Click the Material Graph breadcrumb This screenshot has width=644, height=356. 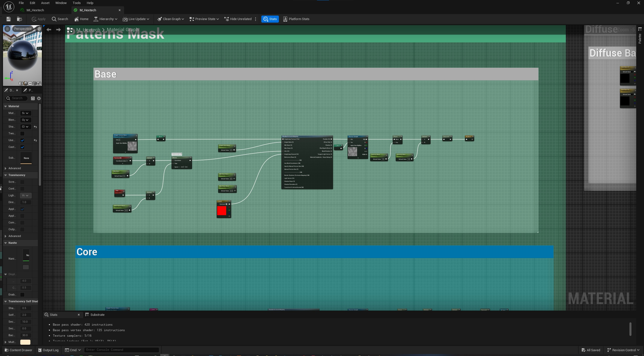(x=123, y=30)
